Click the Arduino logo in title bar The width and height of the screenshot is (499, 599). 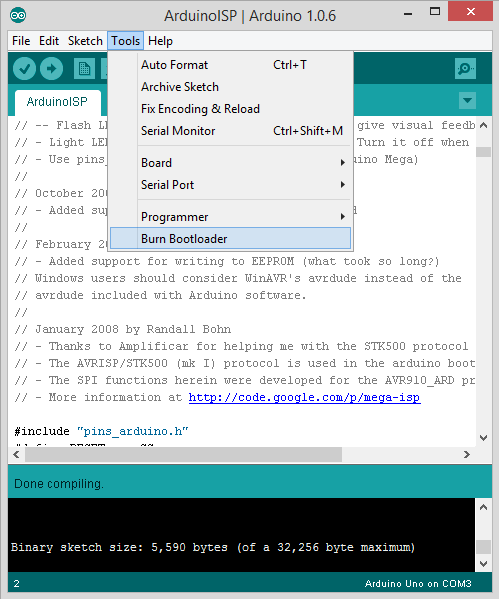(18, 15)
